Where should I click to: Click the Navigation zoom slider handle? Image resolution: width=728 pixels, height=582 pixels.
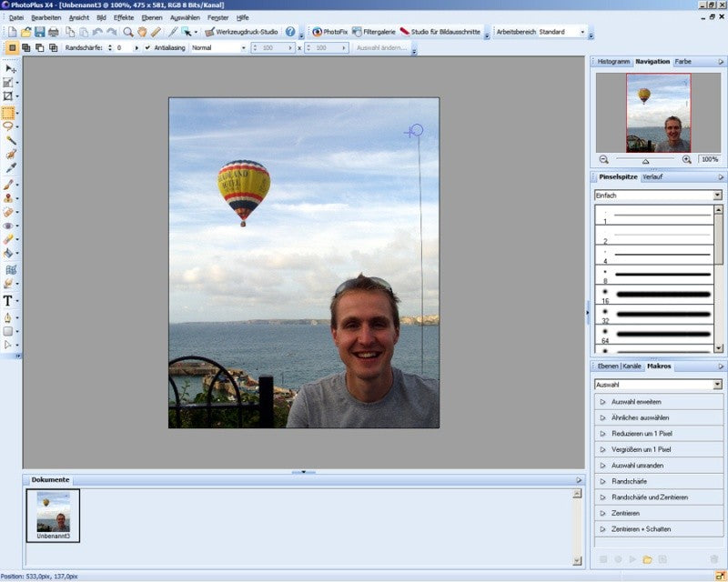pyautogui.click(x=645, y=161)
